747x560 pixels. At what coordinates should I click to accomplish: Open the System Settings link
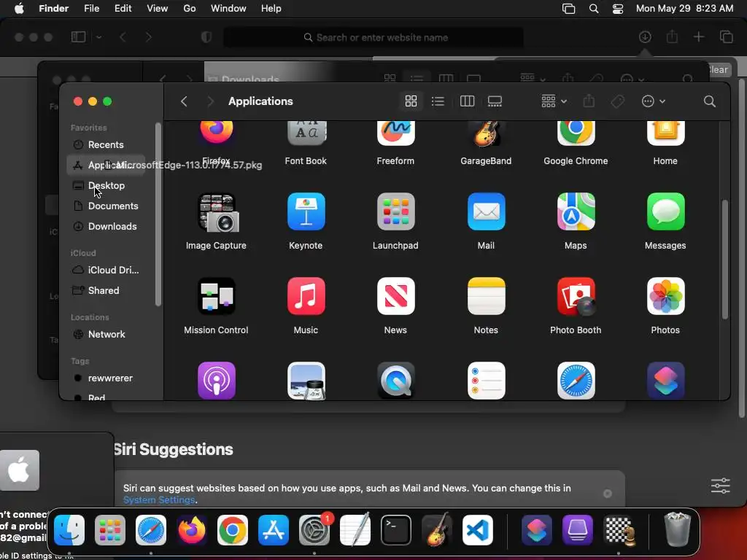click(159, 500)
